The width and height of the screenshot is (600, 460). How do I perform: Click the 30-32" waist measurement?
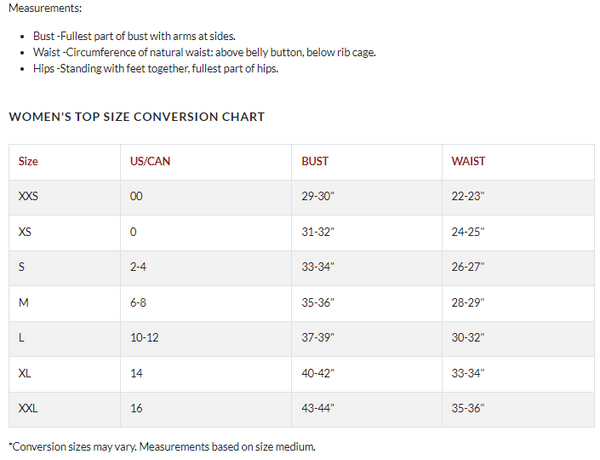coord(468,338)
